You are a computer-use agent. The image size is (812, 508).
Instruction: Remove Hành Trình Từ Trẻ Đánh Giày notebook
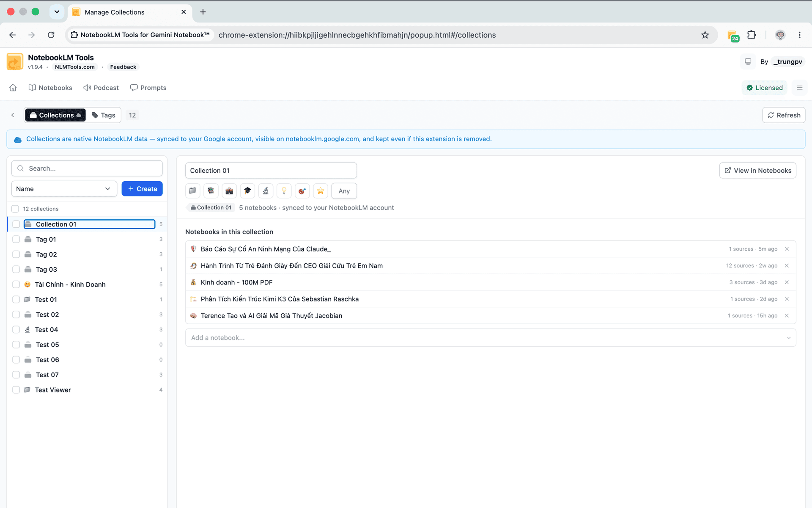(x=787, y=265)
